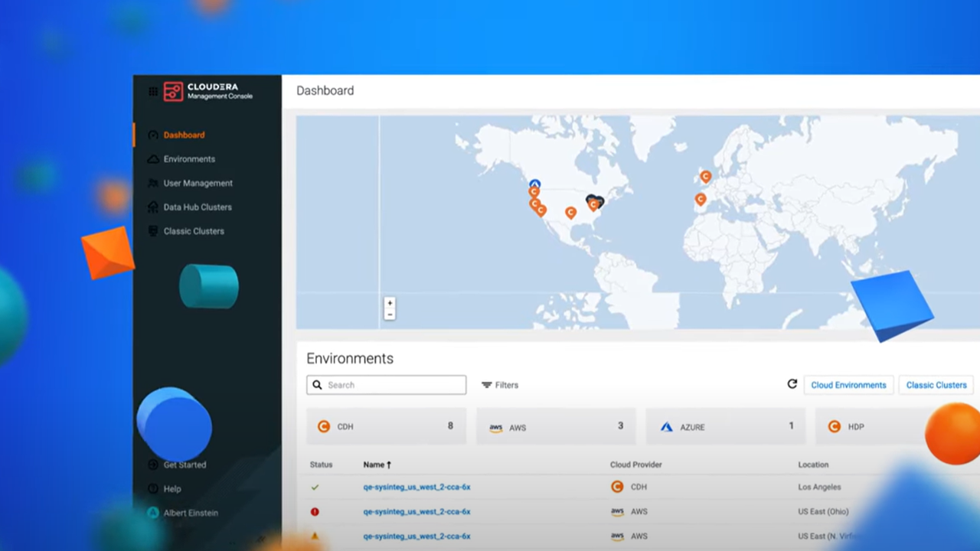This screenshot has width=980, height=551.
Task: Select the orange map pin over Spain
Action: point(701,200)
